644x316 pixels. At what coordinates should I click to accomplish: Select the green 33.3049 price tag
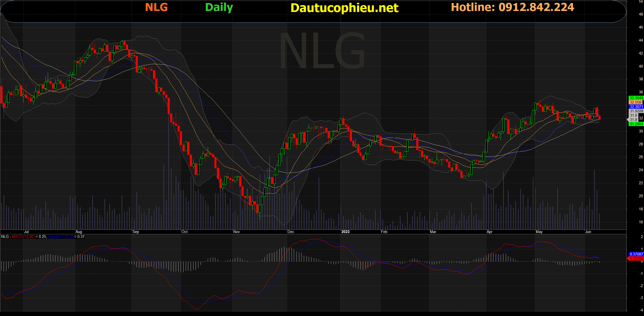(x=636, y=98)
